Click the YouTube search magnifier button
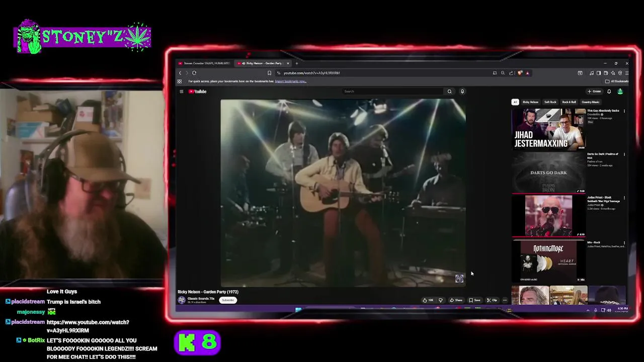The height and width of the screenshot is (362, 644). click(450, 92)
